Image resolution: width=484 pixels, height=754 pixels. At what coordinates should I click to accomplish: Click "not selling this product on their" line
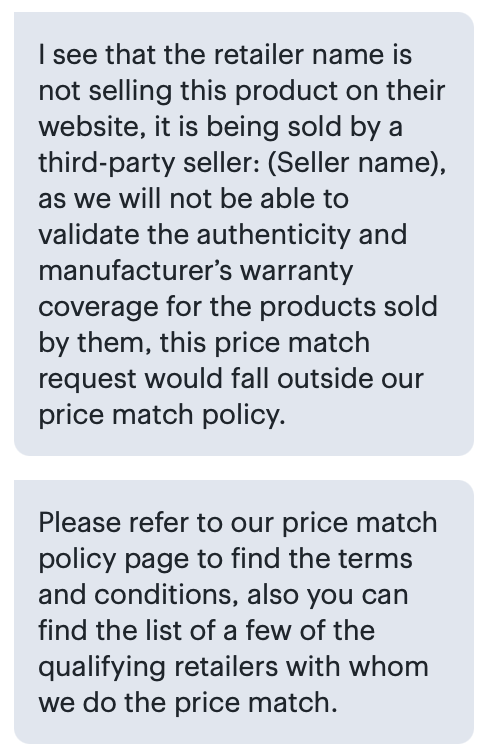coord(242,90)
